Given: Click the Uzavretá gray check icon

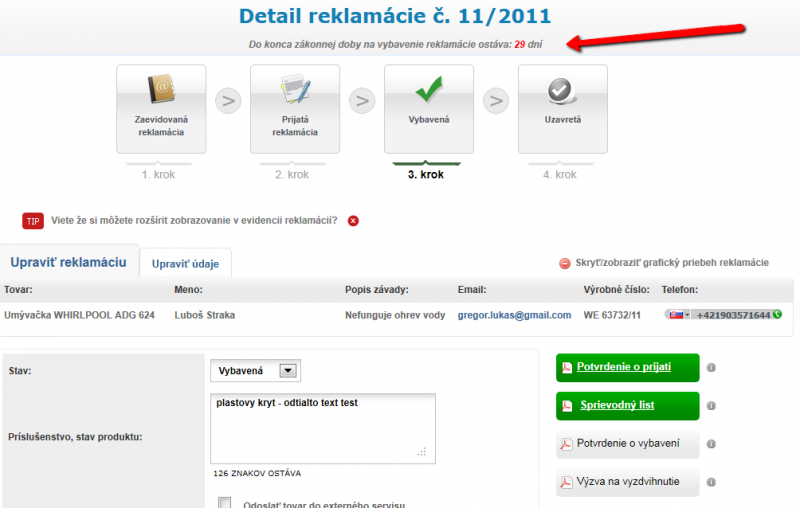Looking at the screenshot, I should click(x=562, y=92).
